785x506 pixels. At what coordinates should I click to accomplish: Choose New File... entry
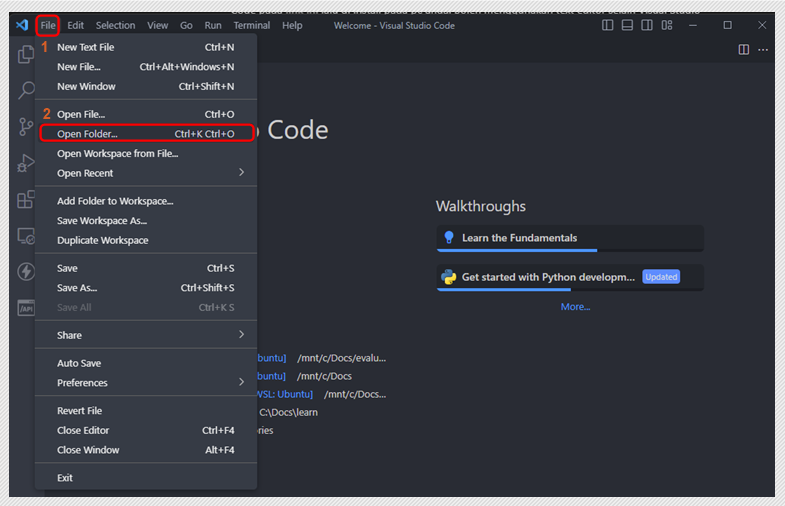(146, 67)
